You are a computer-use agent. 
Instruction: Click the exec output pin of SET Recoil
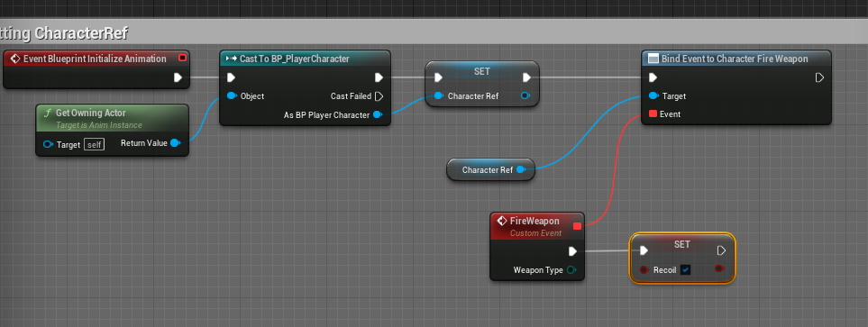(x=721, y=250)
